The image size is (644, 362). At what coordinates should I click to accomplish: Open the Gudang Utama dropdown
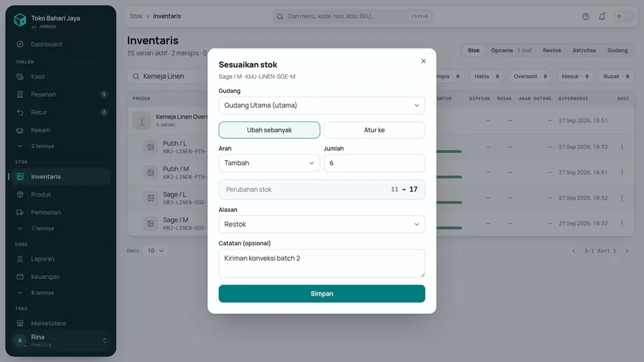[321, 105]
